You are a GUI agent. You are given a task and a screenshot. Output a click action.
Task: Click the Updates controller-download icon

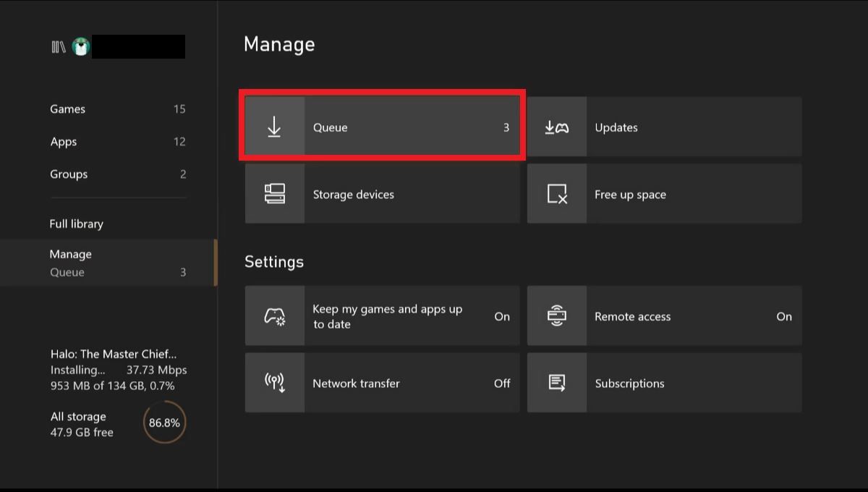[557, 127]
